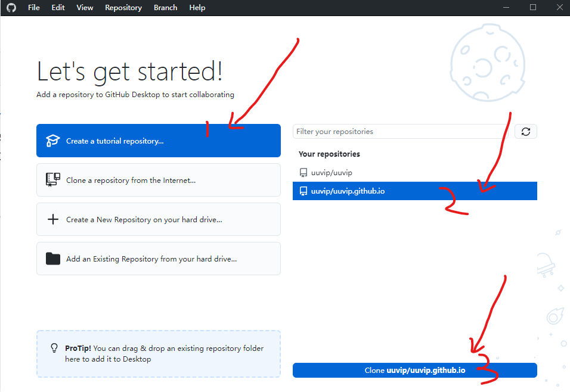The image size is (570, 392).
Task: Select the uuvip/uuvip.github.io repository row
Action: click(415, 191)
